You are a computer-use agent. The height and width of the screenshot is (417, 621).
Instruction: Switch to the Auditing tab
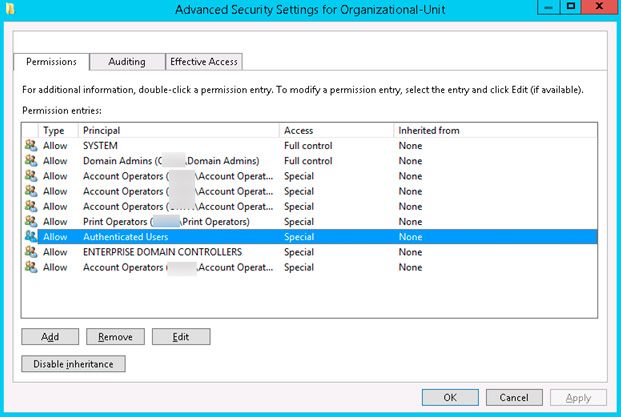coord(127,62)
